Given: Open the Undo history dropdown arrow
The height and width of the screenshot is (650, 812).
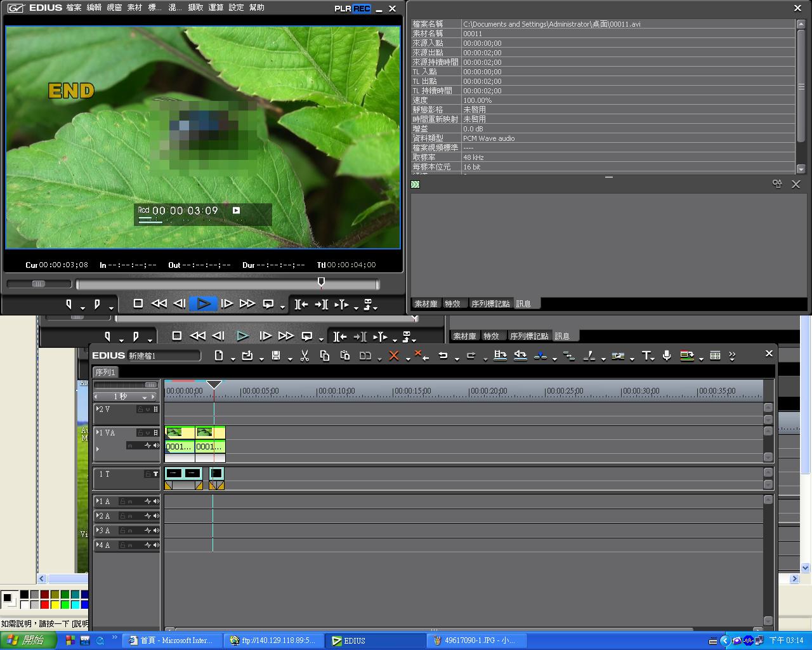Looking at the screenshot, I should point(457,359).
